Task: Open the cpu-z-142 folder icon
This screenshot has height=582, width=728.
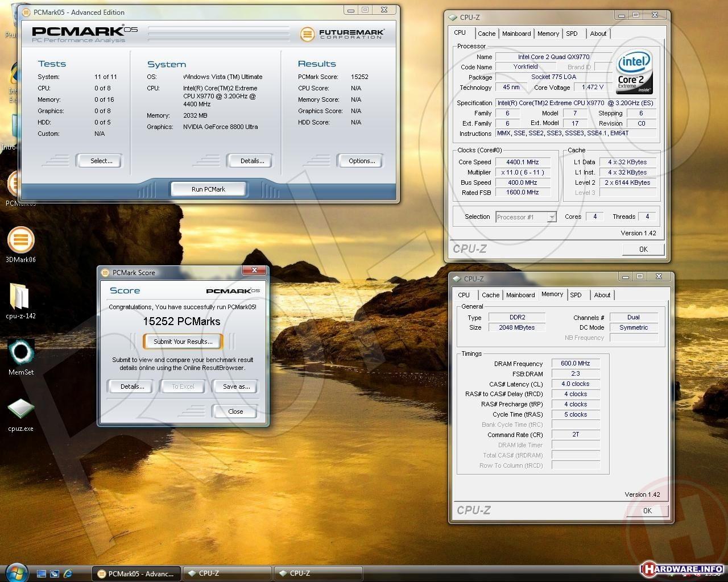Action: tap(20, 297)
